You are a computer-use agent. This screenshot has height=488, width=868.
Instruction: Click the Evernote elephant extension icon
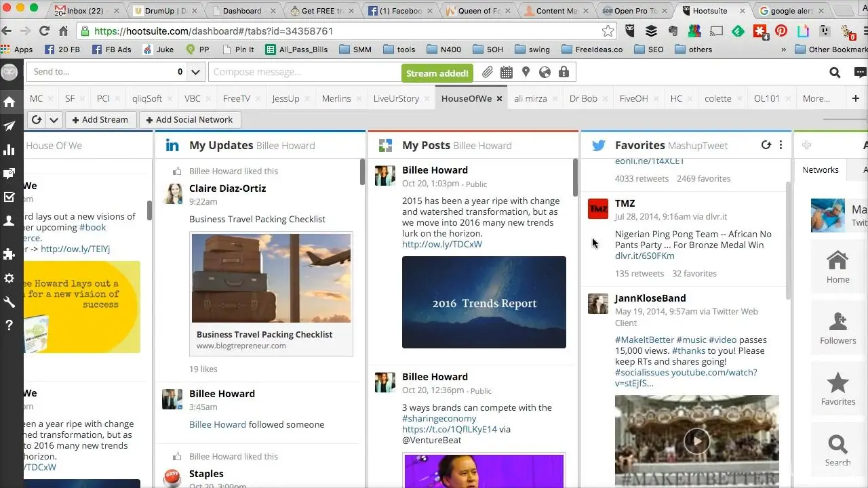(x=673, y=31)
